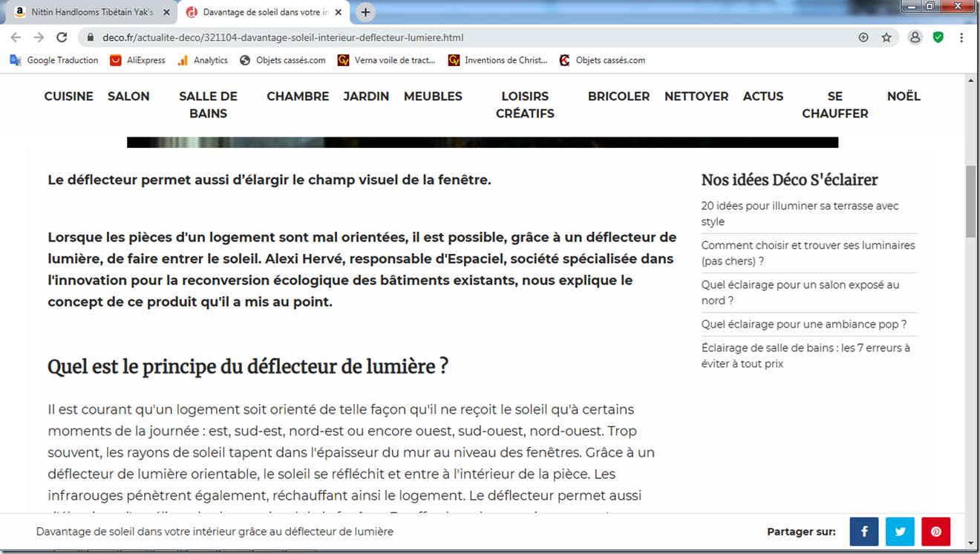This screenshot has height=554, width=980.
Task: Open the green shield extension
Action: point(938,37)
